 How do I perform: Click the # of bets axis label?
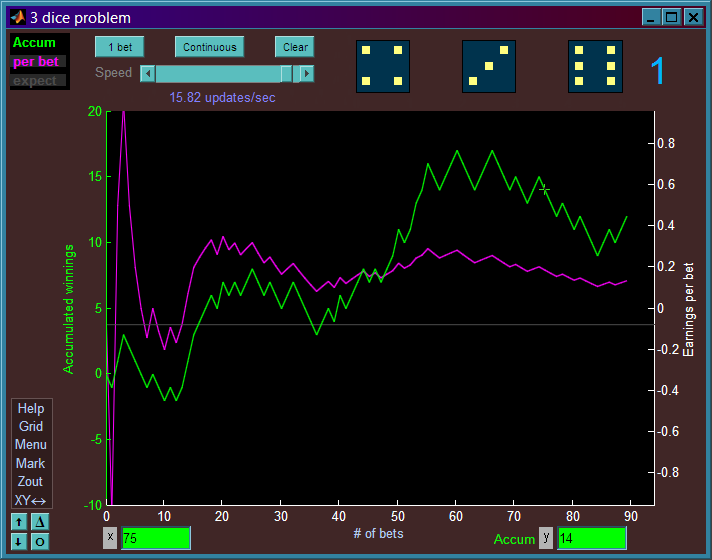[378, 534]
